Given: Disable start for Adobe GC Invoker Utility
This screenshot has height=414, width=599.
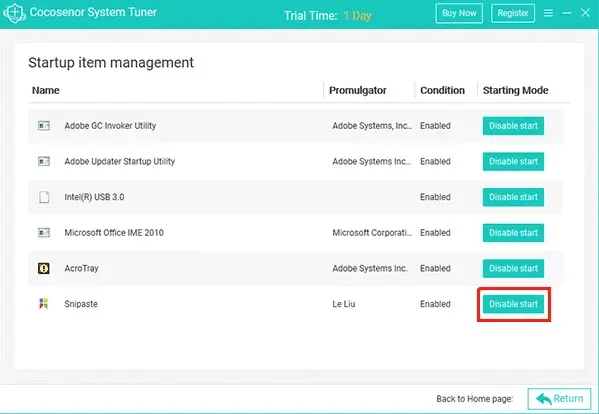Looking at the screenshot, I should pos(513,126).
